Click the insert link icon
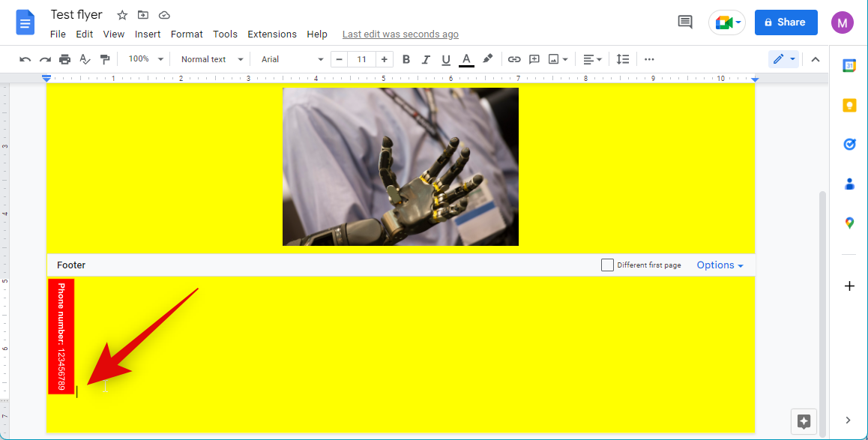This screenshot has height=440, width=868. [514, 59]
